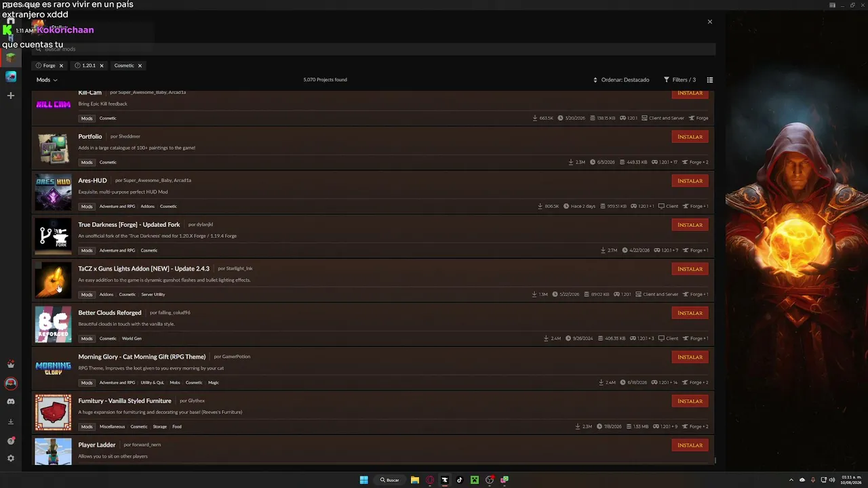Select the World Gen tag on Better Clouds
This screenshot has width=868, height=488.
(132, 338)
